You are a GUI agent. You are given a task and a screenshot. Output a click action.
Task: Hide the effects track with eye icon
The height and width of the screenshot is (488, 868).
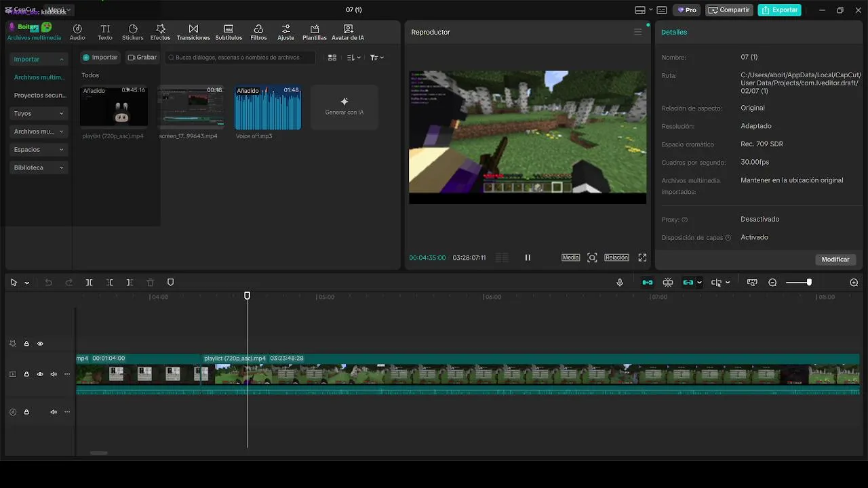40,344
